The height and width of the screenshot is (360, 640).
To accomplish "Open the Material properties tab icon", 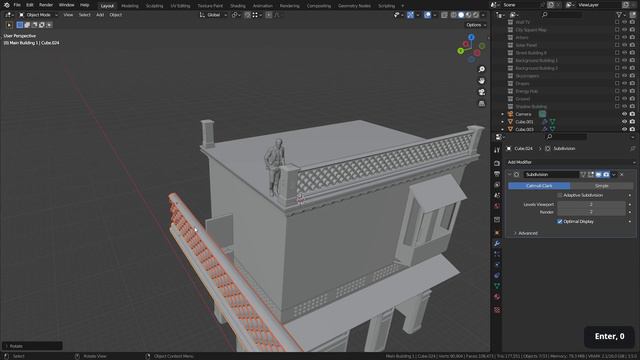I will coord(497,297).
